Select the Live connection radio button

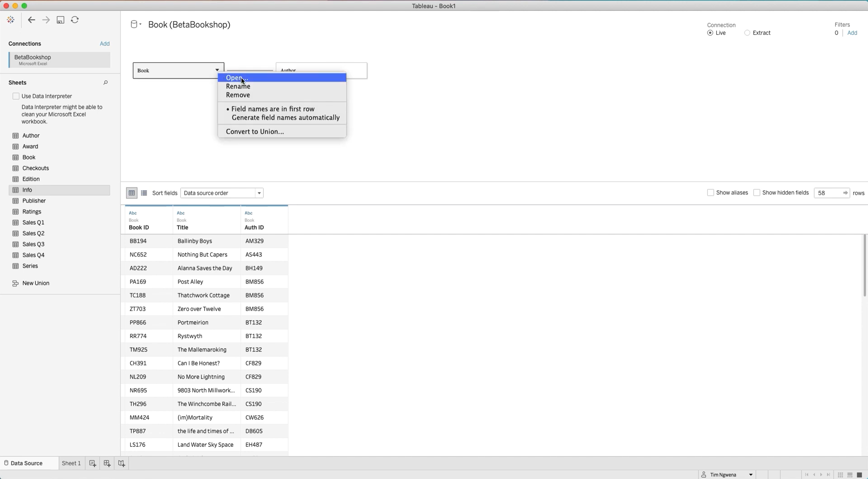point(710,33)
